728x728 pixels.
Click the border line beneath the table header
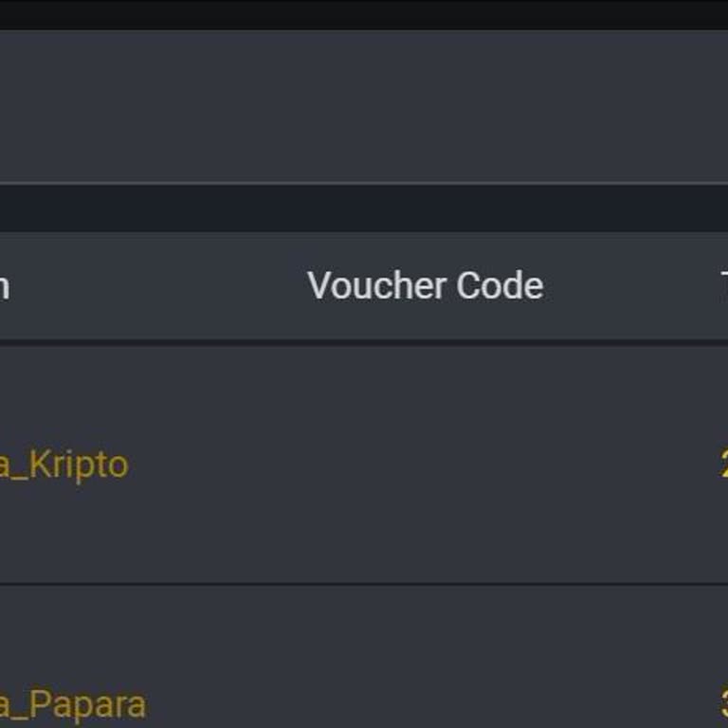pos(364,341)
